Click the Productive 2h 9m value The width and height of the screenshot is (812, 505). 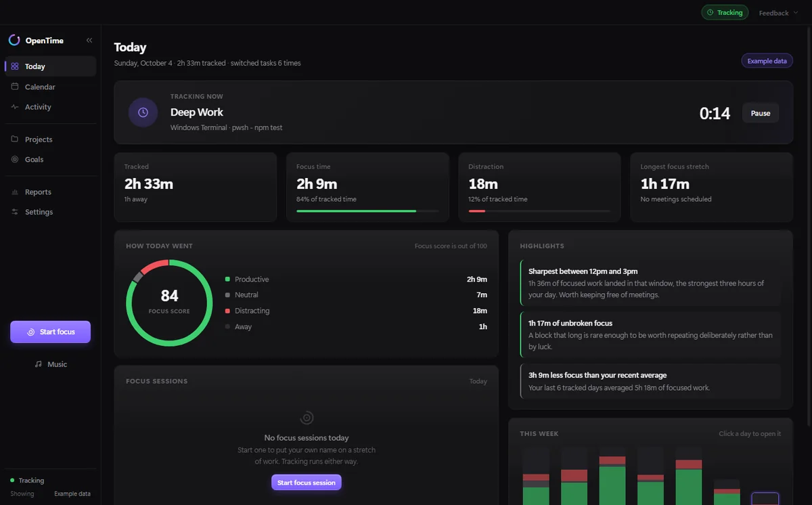[x=477, y=279]
